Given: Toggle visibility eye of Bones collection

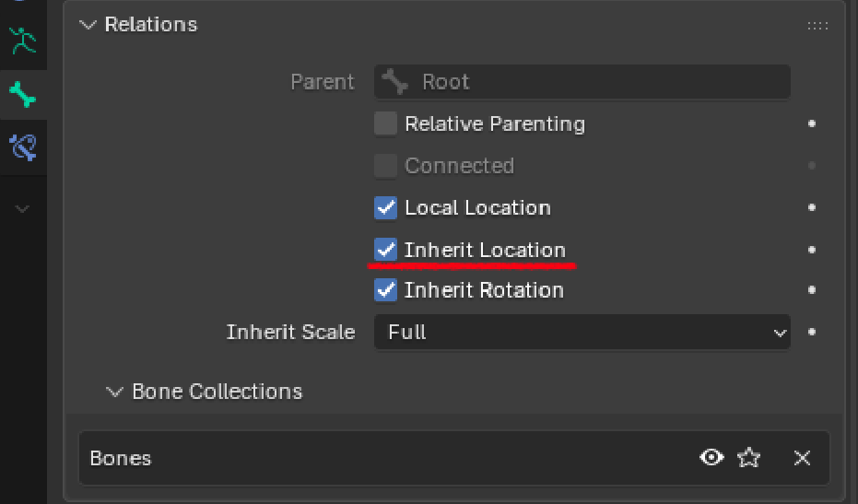Looking at the screenshot, I should (x=711, y=457).
